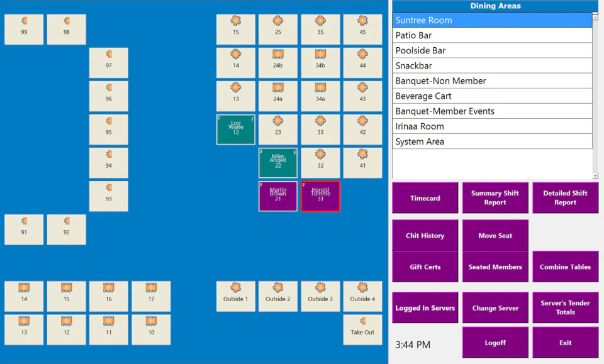Click the Combine Tables button
Viewport: 604px width, 364px height.
click(x=565, y=267)
